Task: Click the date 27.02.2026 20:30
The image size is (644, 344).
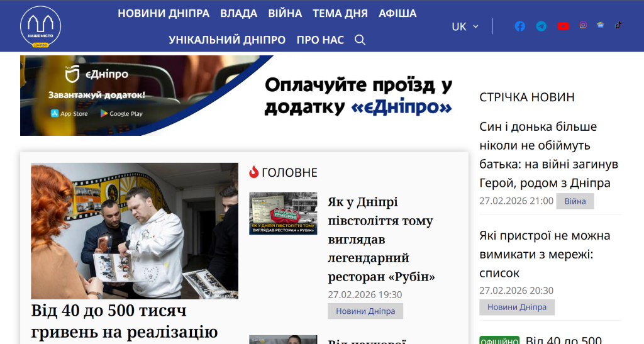Action: point(516,290)
